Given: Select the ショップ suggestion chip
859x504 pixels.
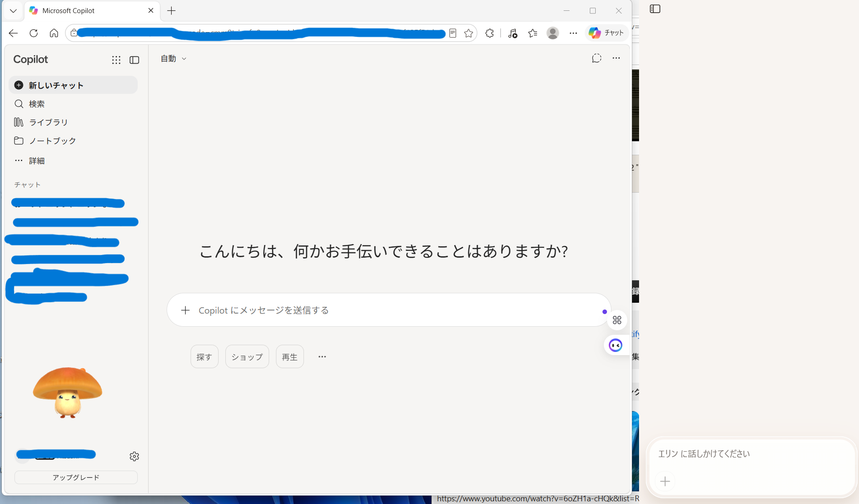Looking at the screenshot, I should (x=247, y=357).
